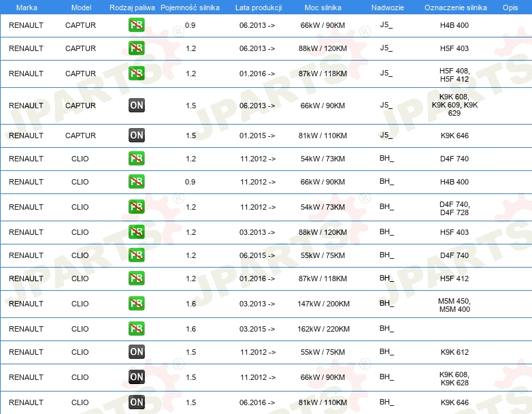This screenshot has width=532, height=414.
Task: Select H5F 412 code in CLIO 01.2016 row
Action: [454, 278]
